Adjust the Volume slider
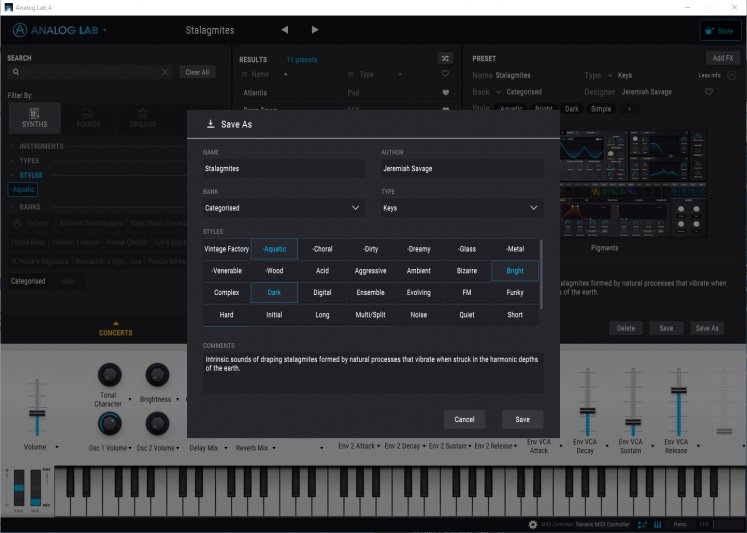Image resolution: width=747 pixels, height=533 pixels. click(37, 413)
